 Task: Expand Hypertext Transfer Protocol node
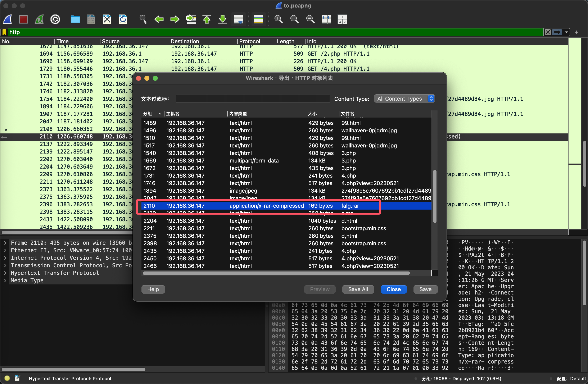5,273
